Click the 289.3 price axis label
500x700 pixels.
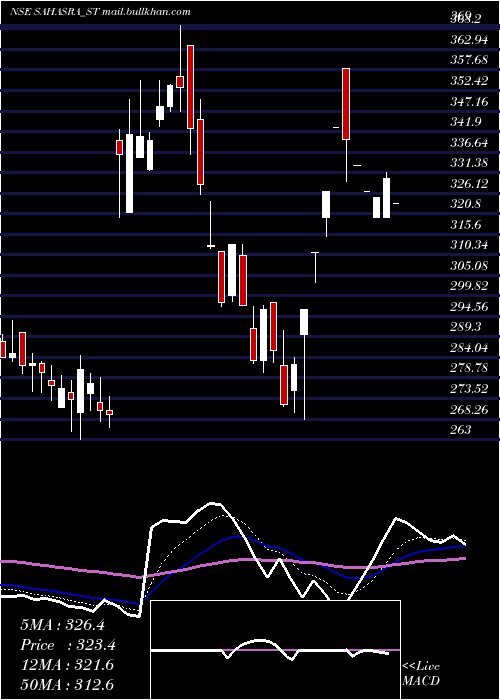tap(466, 327)
